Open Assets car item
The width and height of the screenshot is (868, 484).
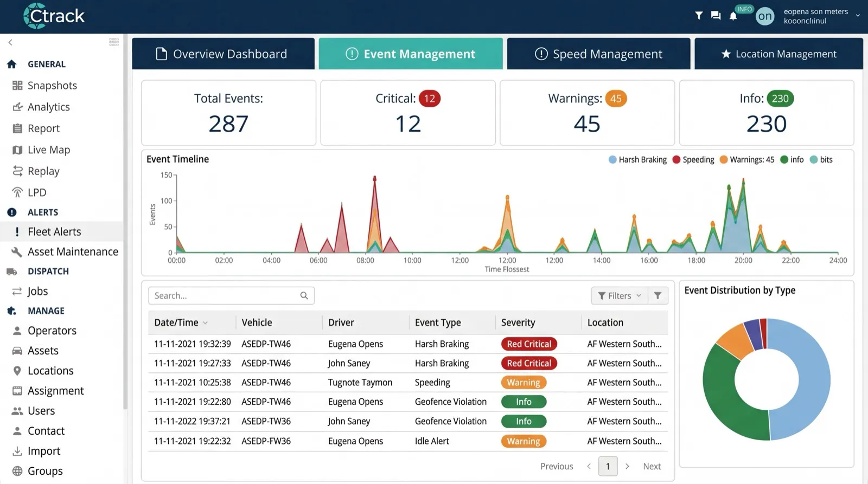(x=43, y=351)
